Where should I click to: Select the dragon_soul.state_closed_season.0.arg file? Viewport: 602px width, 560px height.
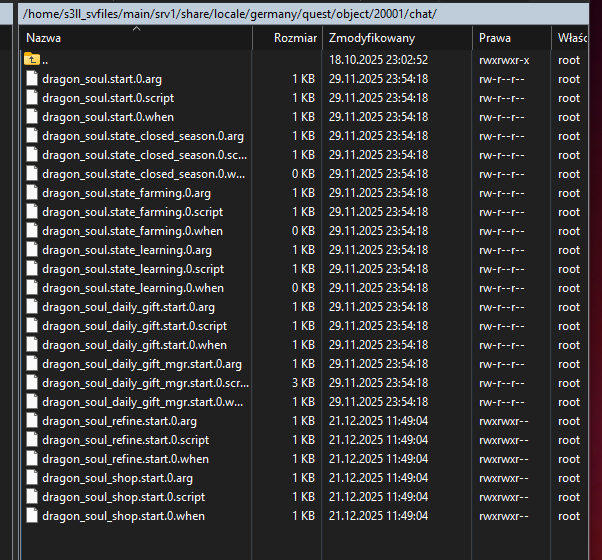click(x=141, y=136)
